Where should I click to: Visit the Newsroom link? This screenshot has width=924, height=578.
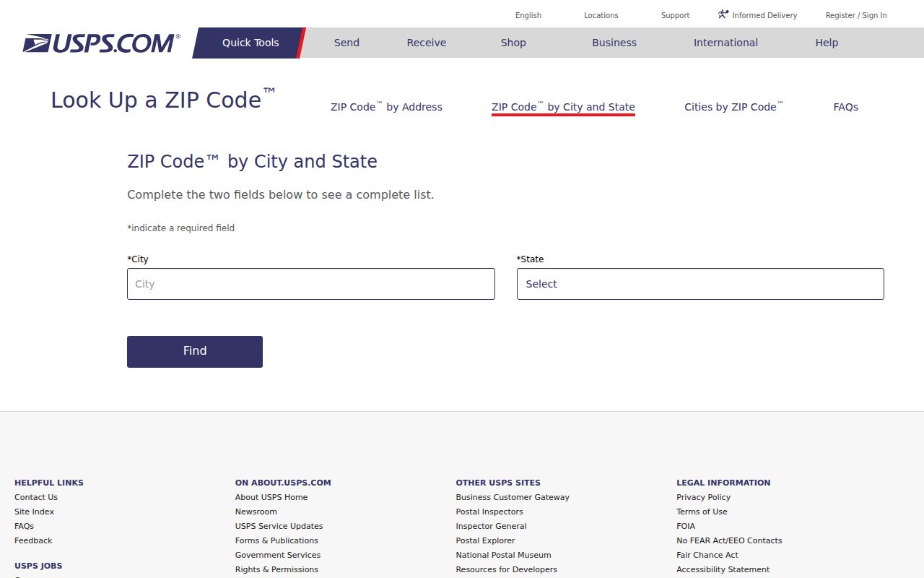pyautogui.click(x=256, y=512)
